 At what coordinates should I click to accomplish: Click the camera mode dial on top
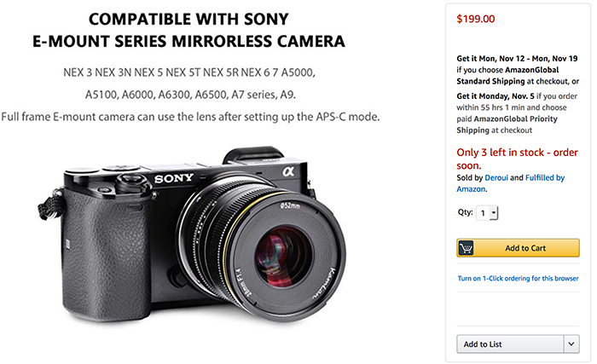tap(131, 182)
